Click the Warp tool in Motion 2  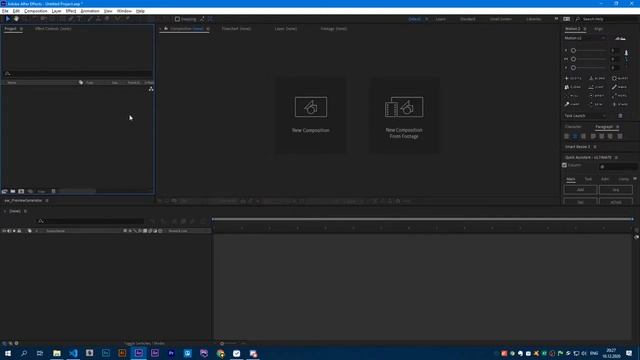[573, 104]
